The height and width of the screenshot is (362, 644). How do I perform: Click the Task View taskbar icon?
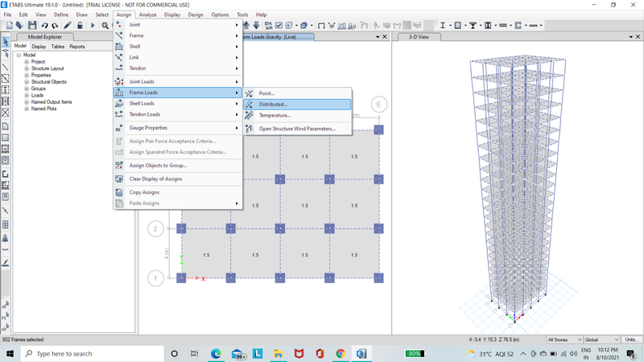pos(195,353)
